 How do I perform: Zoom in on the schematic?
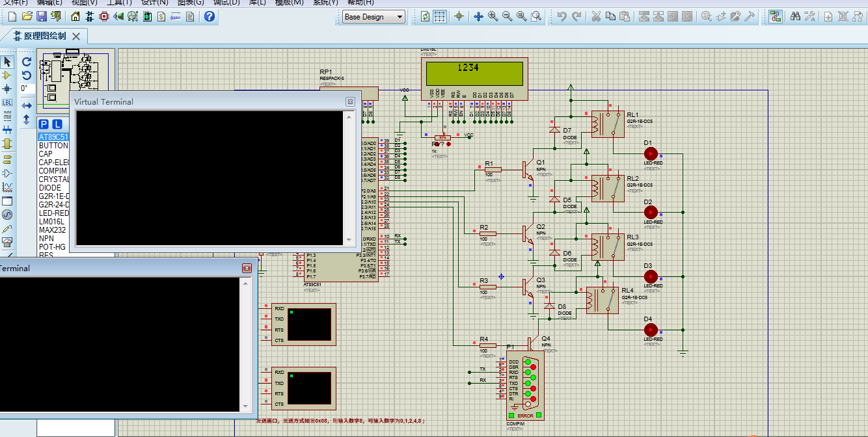pos(493,16)
